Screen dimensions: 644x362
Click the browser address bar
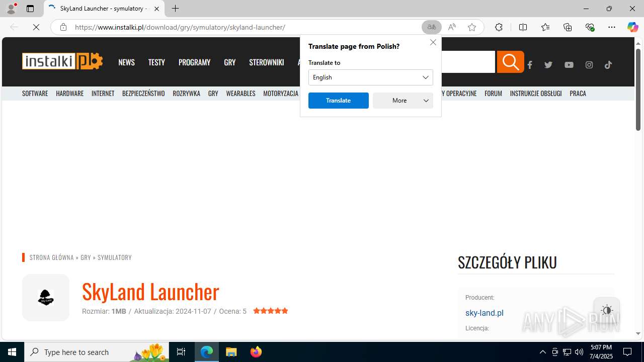pos(247,27)
